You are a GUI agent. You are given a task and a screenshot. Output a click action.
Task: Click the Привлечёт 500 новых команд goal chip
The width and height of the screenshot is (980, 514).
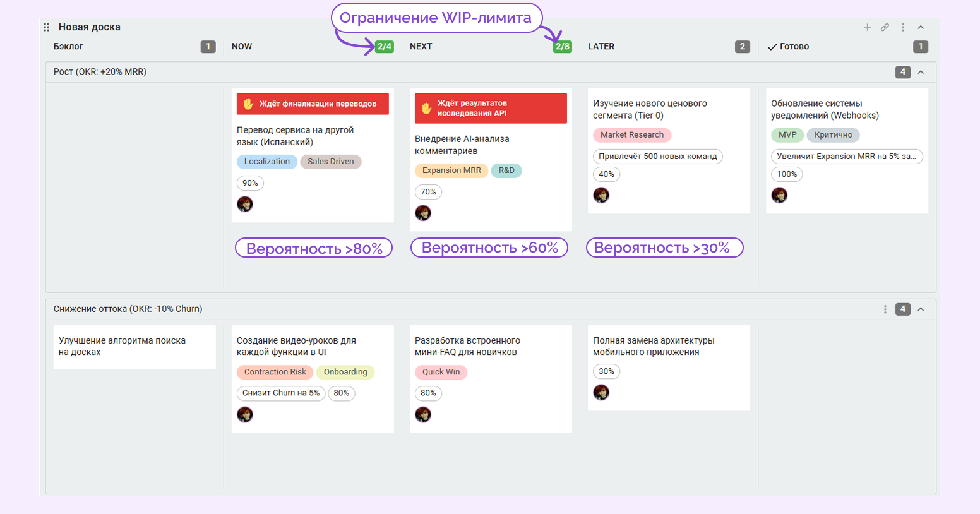pos(657,156)
